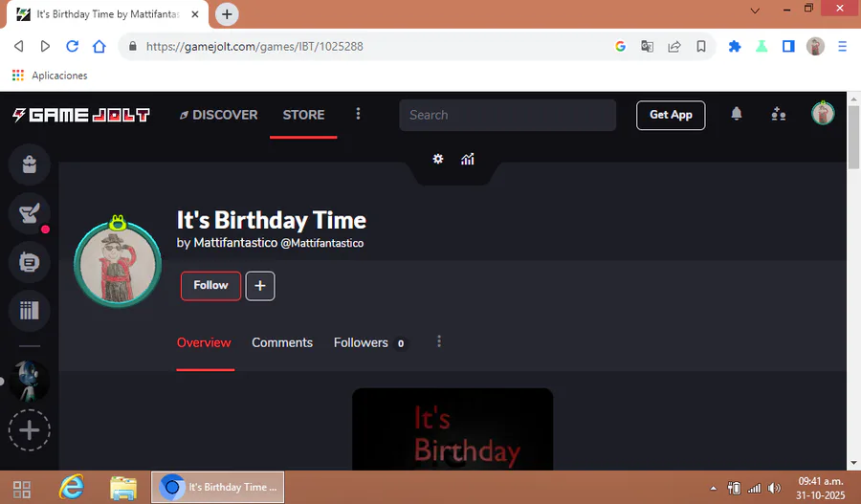Image resolution: width=861 pixels, height=504 pixels.
Task: Click the It's Birthday game thumbnail
Action: point(453,429)
